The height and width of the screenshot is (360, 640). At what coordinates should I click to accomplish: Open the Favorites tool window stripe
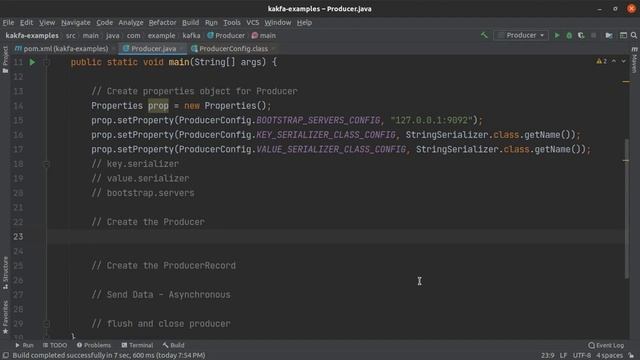5,318
